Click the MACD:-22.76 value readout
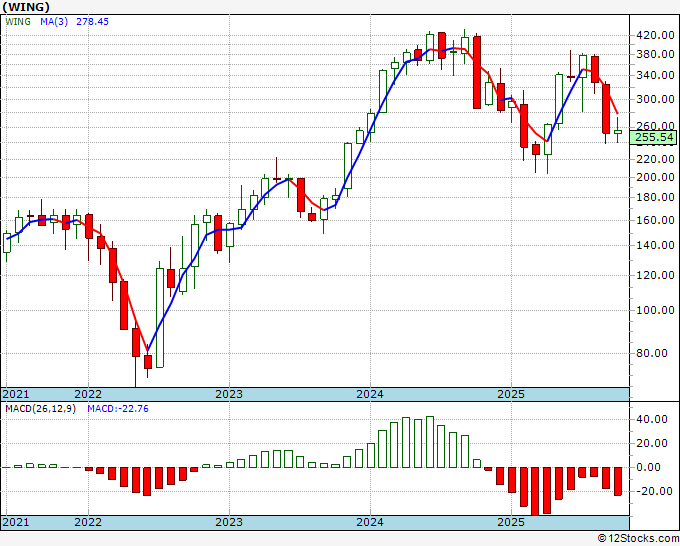The image size is (680, 546). [x=118, y=409]
